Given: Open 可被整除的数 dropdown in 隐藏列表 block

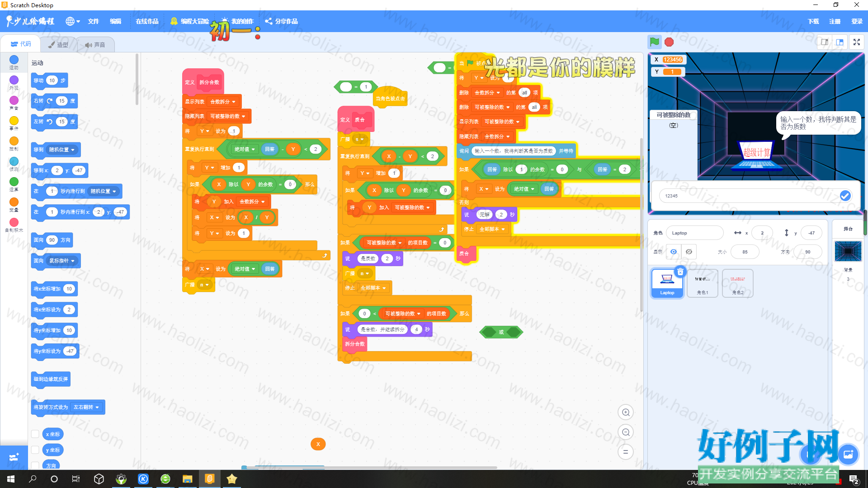Looking at the screenshot, I should tap(227, 116).
